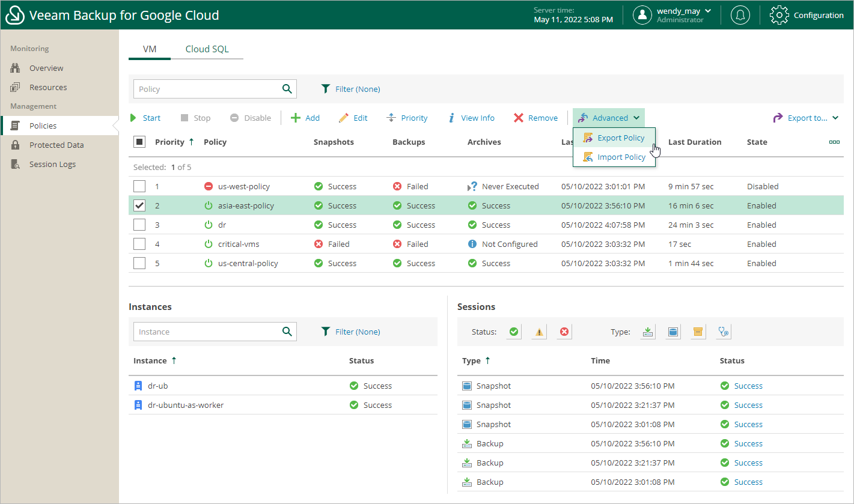
Task: Click the search magnifier in Policy field
Action: (287, 89)
